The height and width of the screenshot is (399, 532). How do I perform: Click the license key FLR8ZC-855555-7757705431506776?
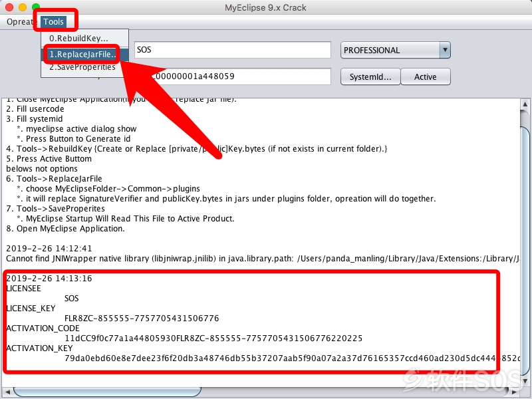pyautogui.click(x=142, y=319)
